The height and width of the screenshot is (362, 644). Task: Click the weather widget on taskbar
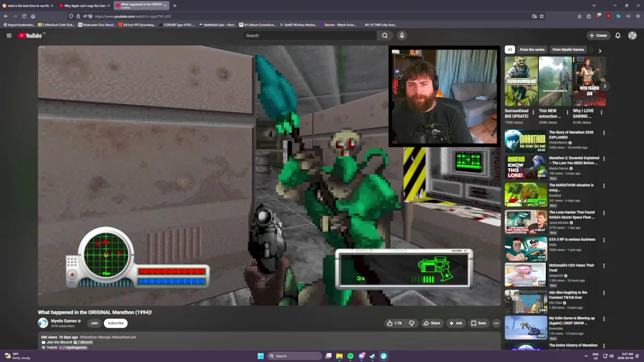coord(18,356)
